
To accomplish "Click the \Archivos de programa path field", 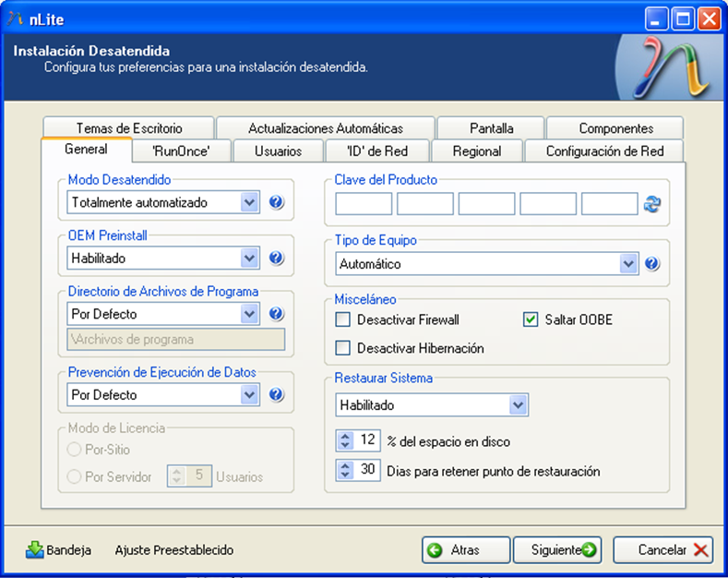I will click(x=176, y=339).
